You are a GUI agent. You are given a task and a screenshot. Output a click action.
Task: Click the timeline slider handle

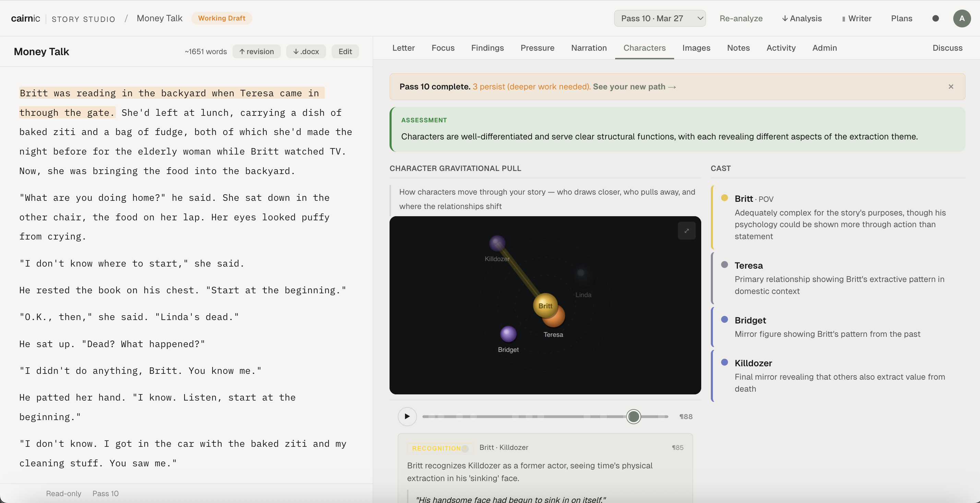633,416
